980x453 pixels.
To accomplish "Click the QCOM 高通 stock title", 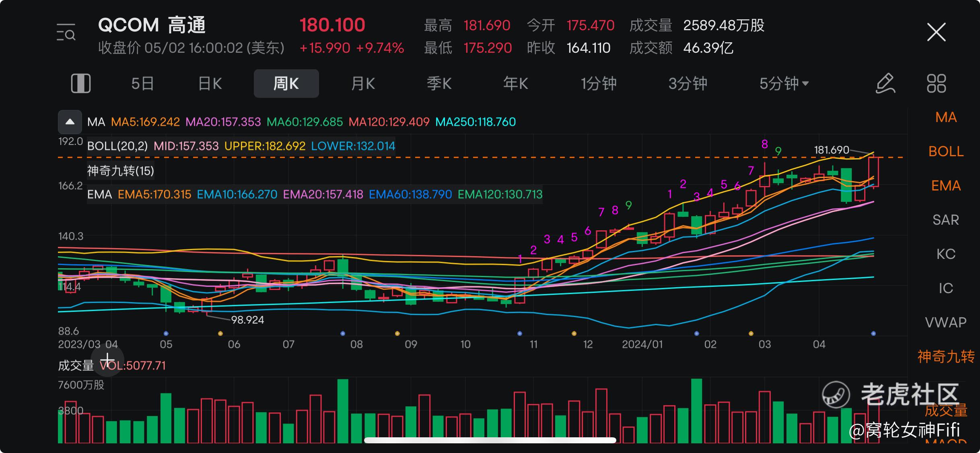I will pos(152,25).
